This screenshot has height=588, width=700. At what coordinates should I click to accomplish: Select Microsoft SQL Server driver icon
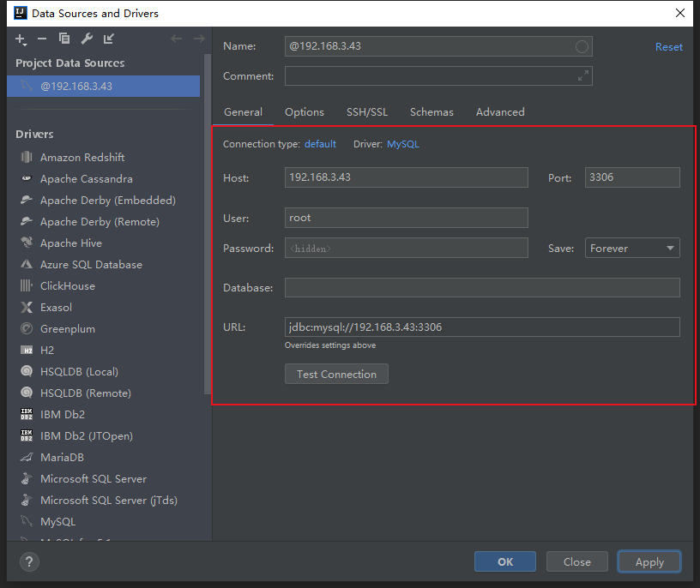pyautogui.click(x=27, y=478)
